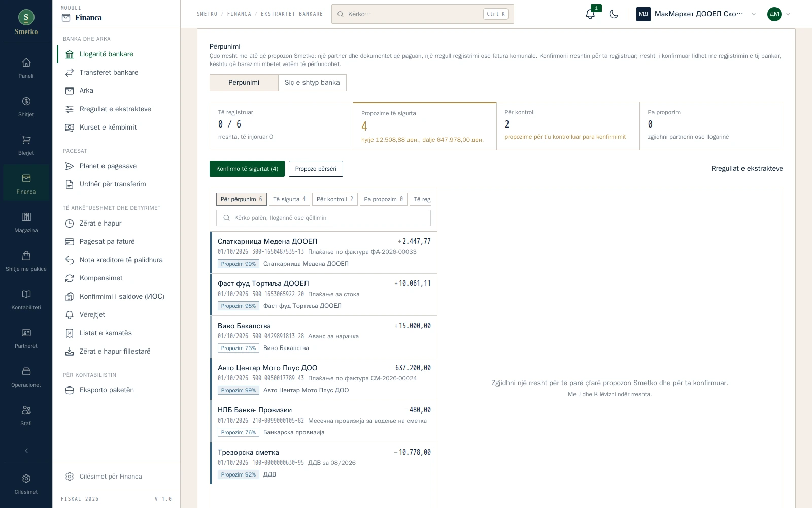Go to the Paneli home icon
812x508 pixels.
(x=26, y=68)
